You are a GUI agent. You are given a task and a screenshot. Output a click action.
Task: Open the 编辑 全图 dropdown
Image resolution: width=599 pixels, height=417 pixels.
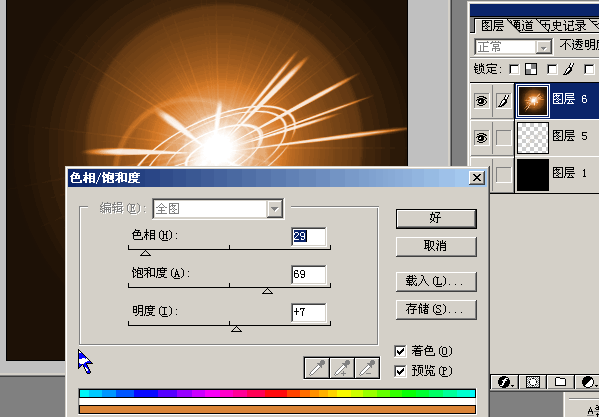pos(218,209)
